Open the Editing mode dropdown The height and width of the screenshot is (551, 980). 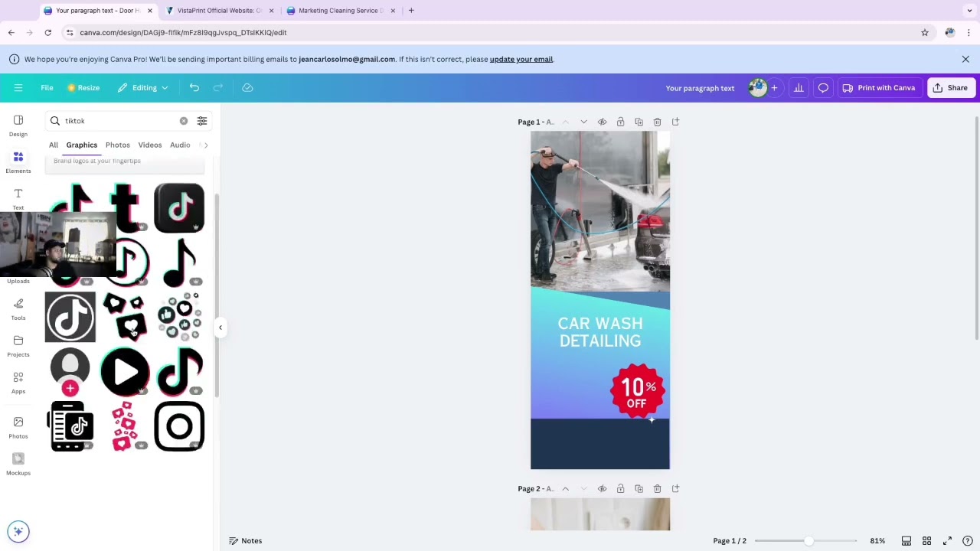(x=143, y=87)
